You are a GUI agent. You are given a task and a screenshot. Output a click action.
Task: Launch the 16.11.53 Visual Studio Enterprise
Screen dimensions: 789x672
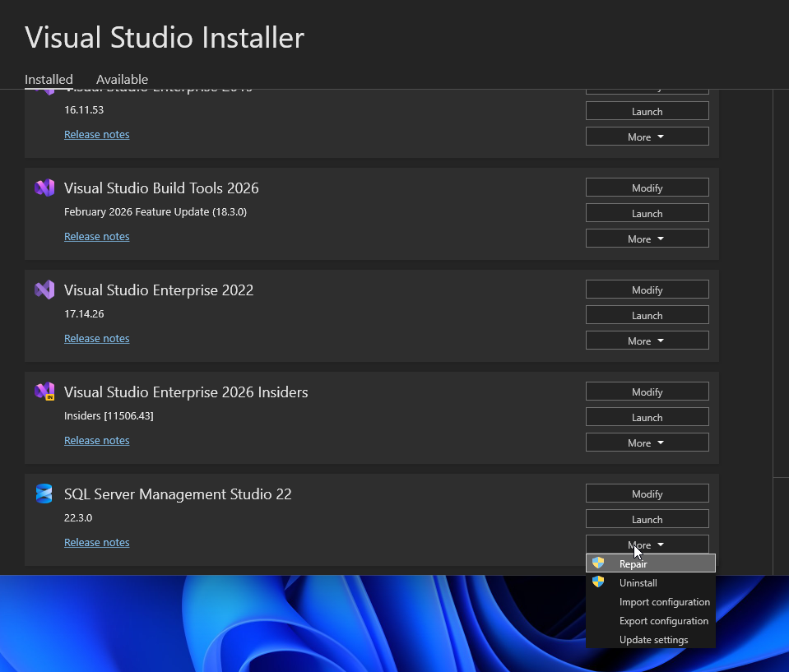tap(647, 111)
